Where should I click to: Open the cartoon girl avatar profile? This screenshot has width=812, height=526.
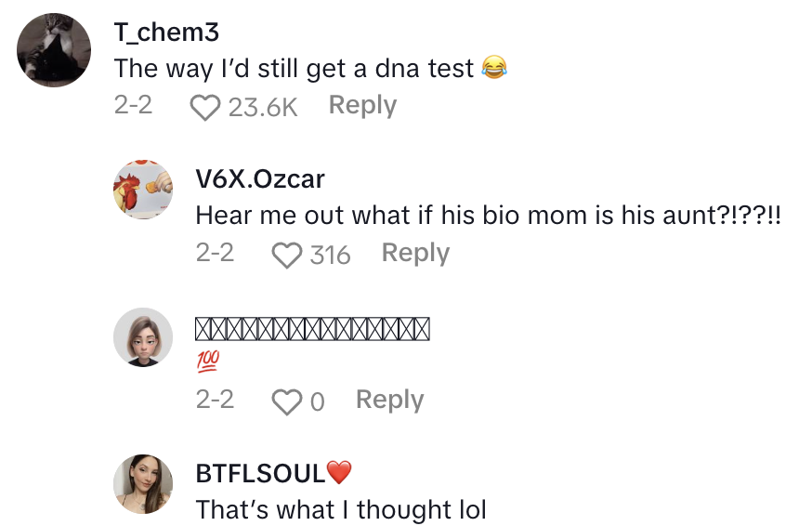(x=143, y=336)
